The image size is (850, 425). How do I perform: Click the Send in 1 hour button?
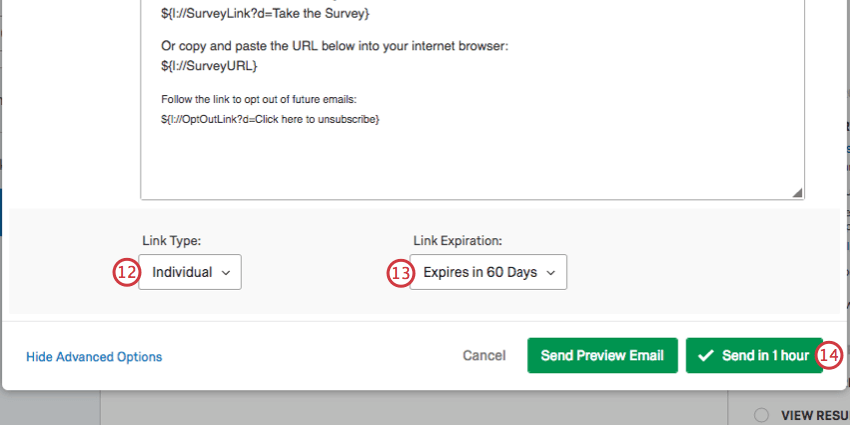(x=754, y=356)
